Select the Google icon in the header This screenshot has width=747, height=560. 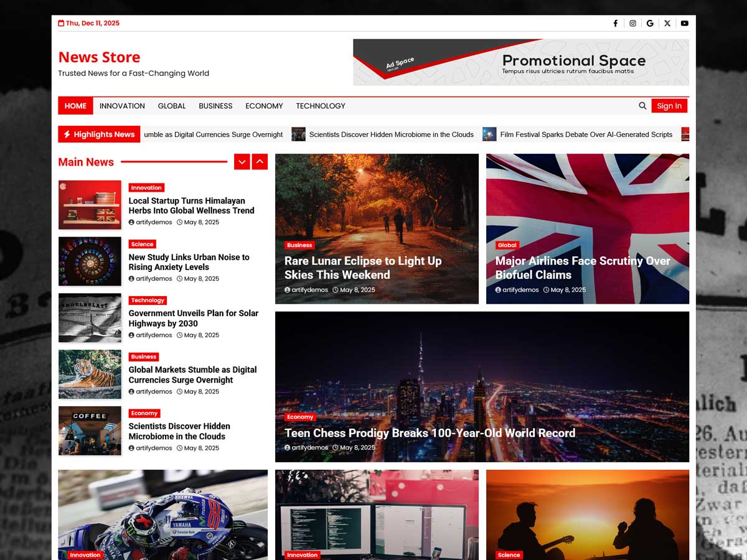pyautogui.click(x=650, y=23)
